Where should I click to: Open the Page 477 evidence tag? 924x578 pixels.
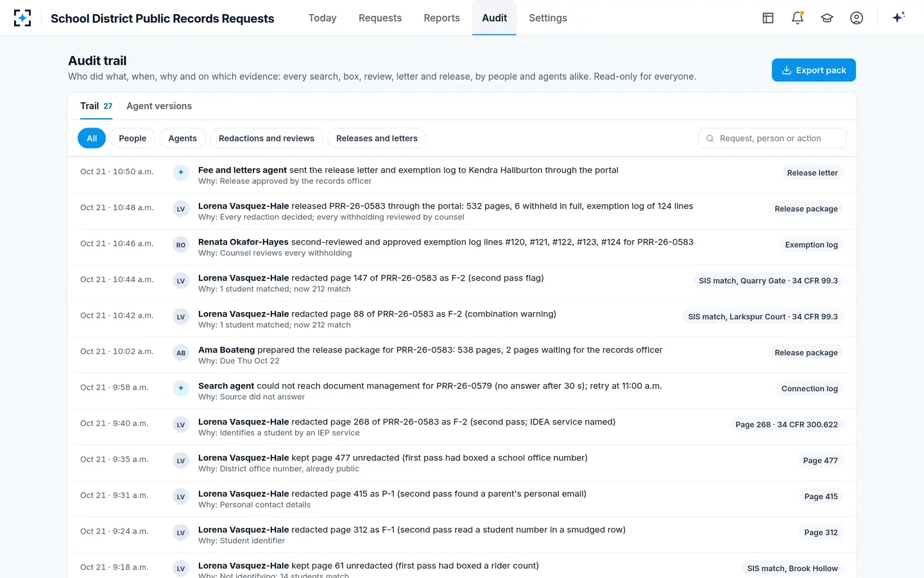click(x=821, y=460)
